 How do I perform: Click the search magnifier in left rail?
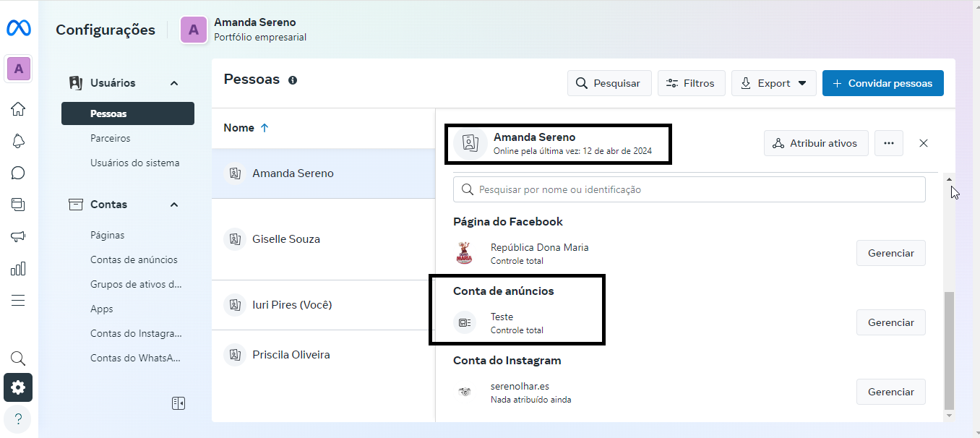click(18, 358)
